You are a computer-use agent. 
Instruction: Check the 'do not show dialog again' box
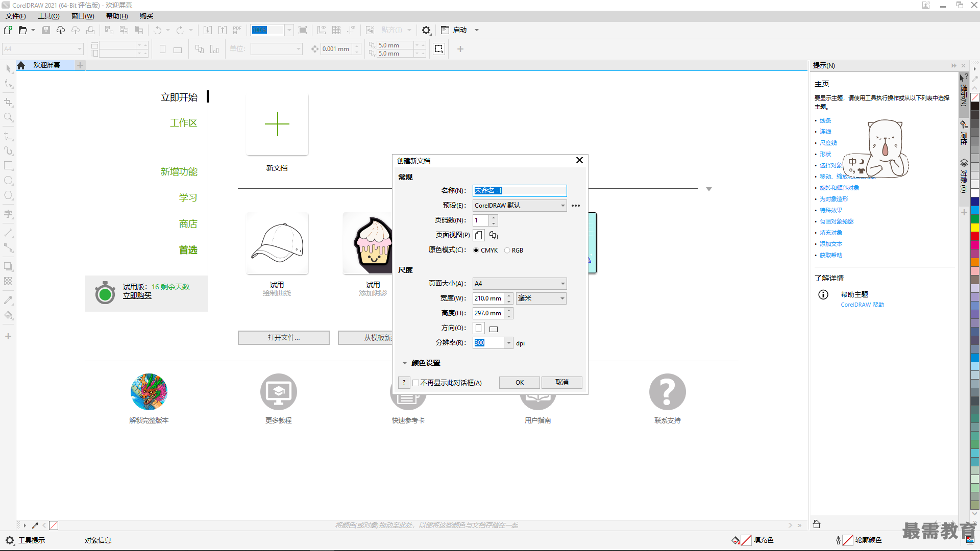(416, 383)
